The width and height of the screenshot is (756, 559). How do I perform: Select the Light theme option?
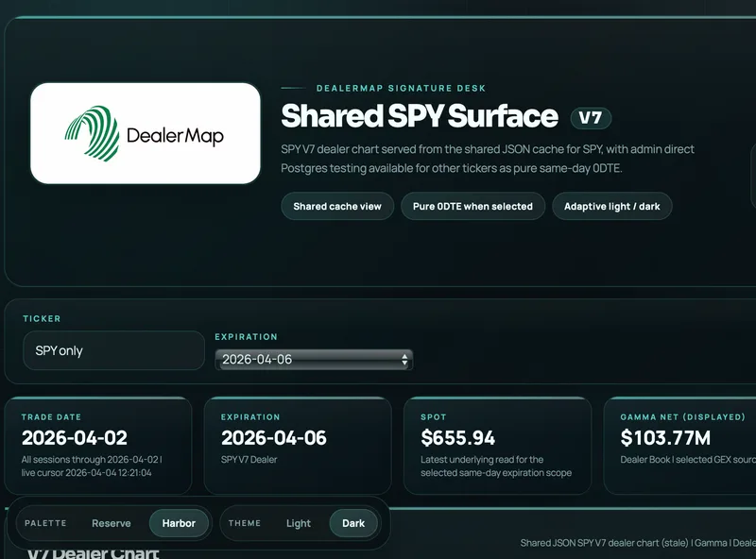[x=299, y=523]
